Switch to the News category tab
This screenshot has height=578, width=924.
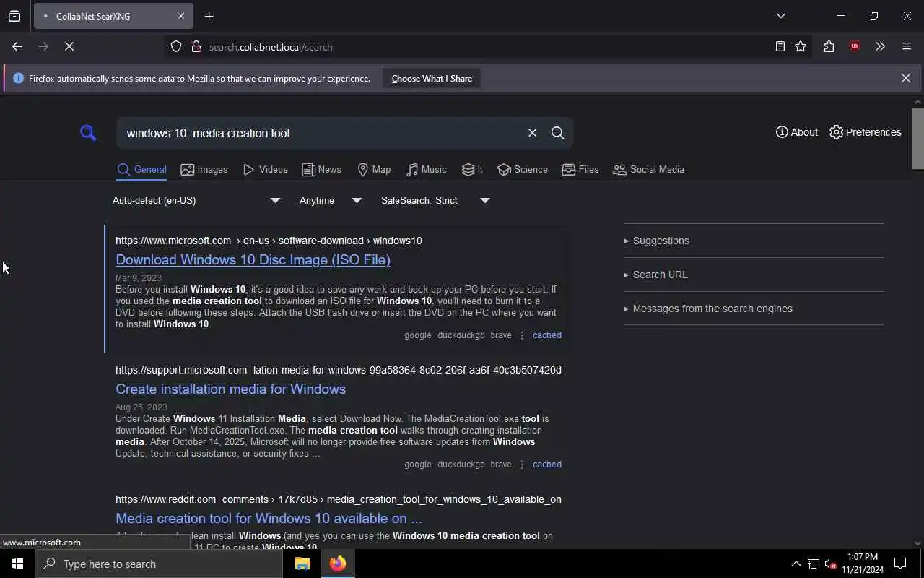321,169
